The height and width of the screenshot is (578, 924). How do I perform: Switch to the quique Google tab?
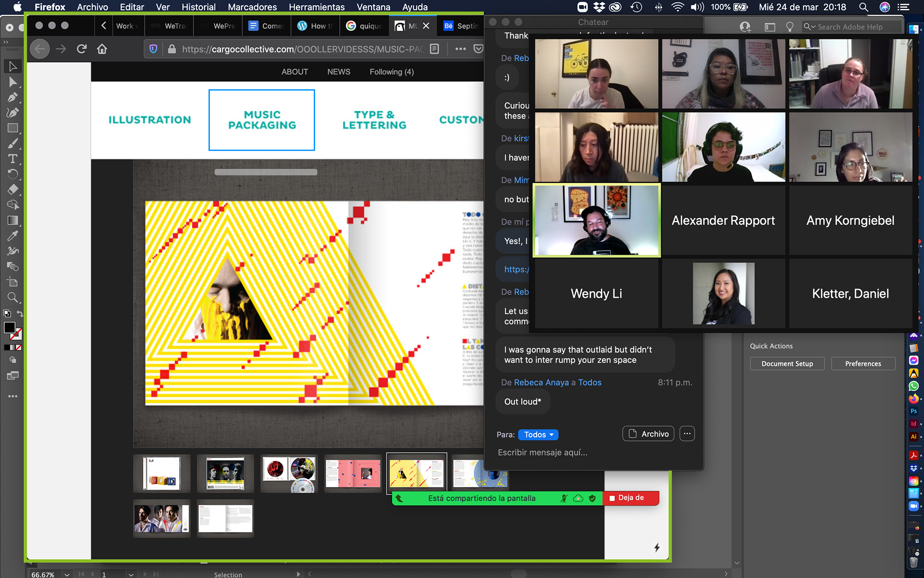(x=364, y=26)
